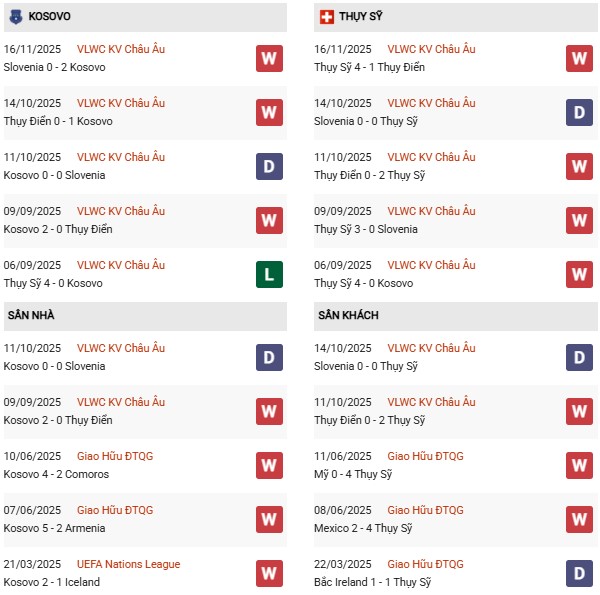Screen dimensions: 600x595
Task: Click L badge for Kosovo's 06/09/2025 match
Action: point(269,274)
